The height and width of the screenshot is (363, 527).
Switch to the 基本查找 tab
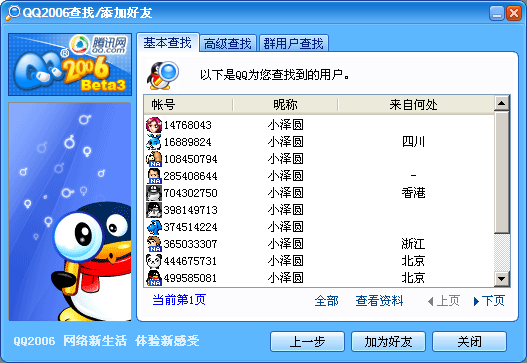tap(167, 43)
